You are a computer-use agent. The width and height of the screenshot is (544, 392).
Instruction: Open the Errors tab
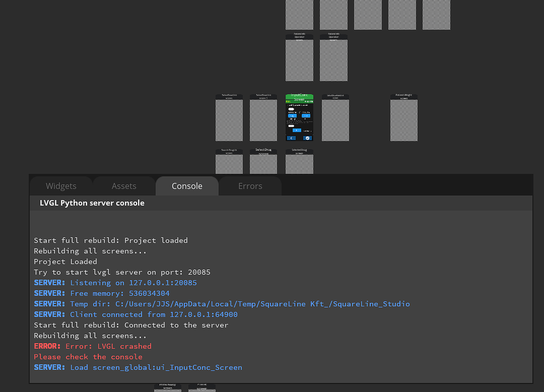pyautogui.click(x=250, y=186)
